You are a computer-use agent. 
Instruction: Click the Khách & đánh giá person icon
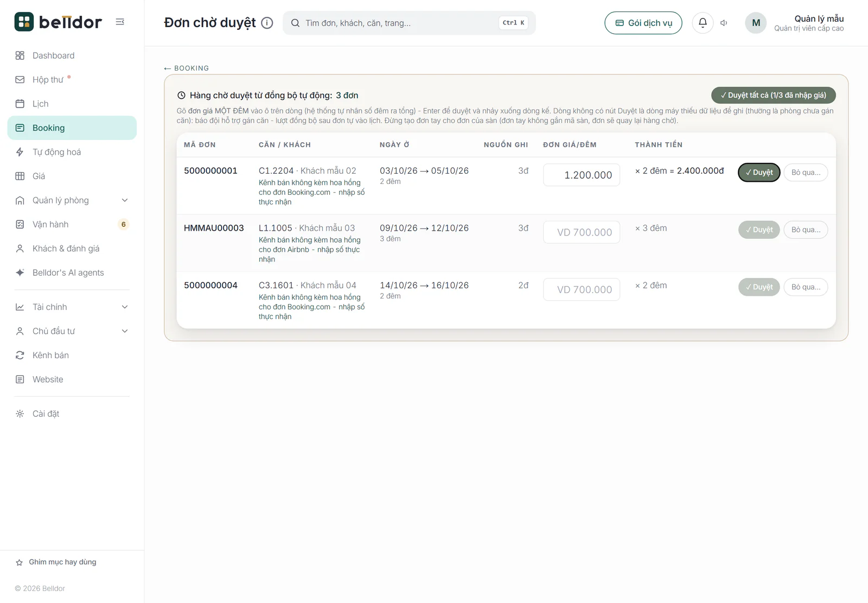pos(20,249)
